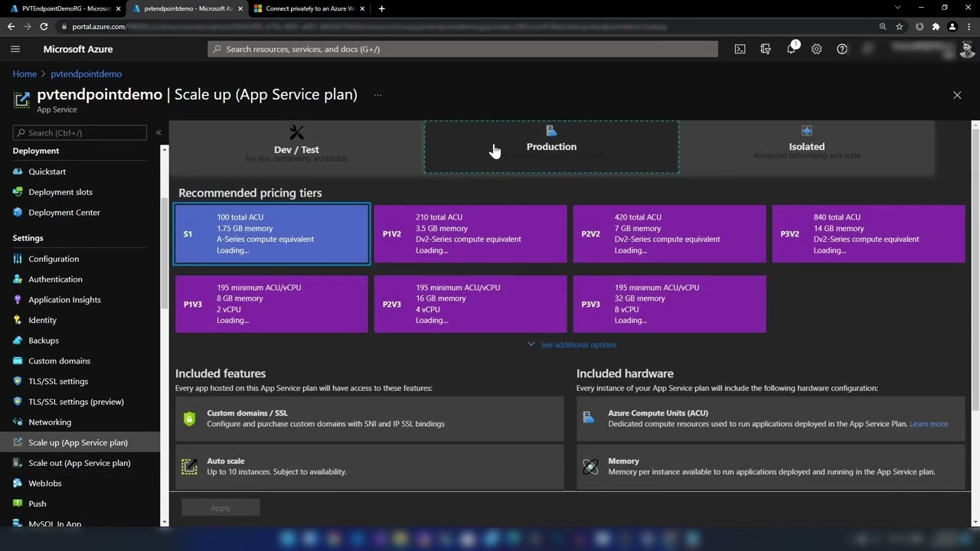The height and width of the screenshot is (551, 980).
Task: Open the account avatar at top right
Action: 967,49
